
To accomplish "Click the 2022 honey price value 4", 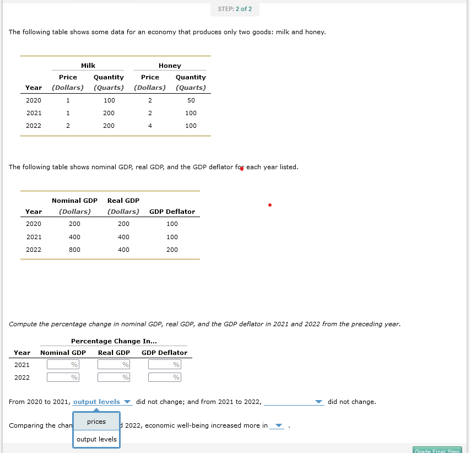I will click(x=150, y=126).
